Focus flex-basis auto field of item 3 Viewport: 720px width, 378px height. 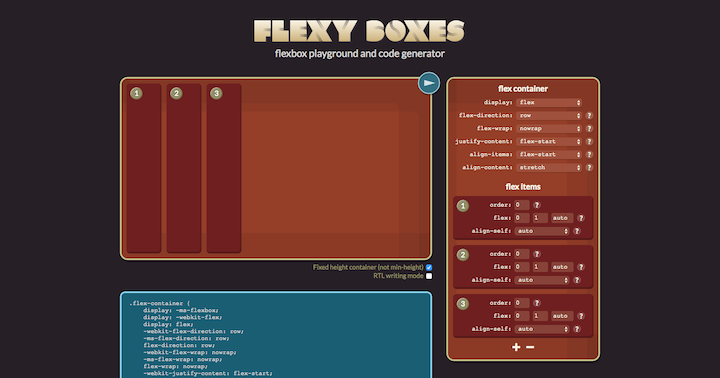coord(562,316)
